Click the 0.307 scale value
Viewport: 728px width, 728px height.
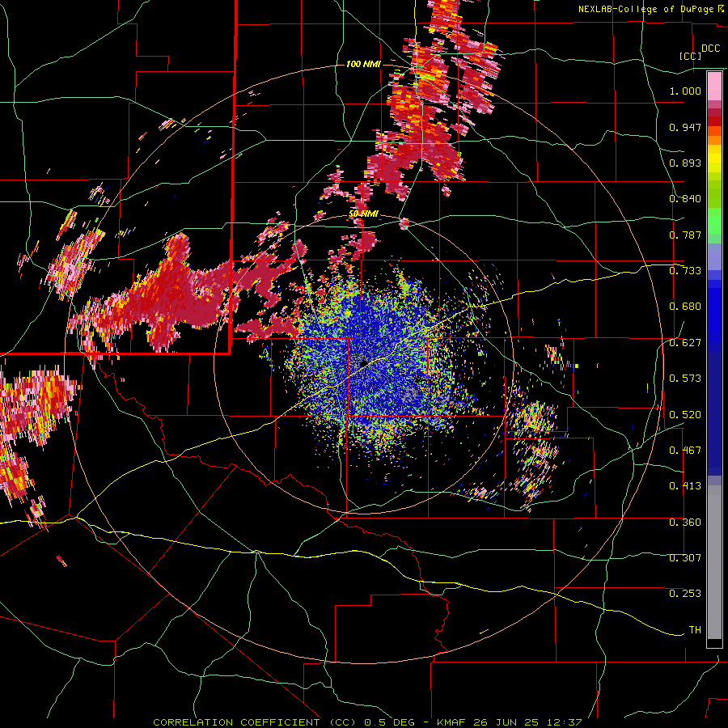[x=685, y=558]
